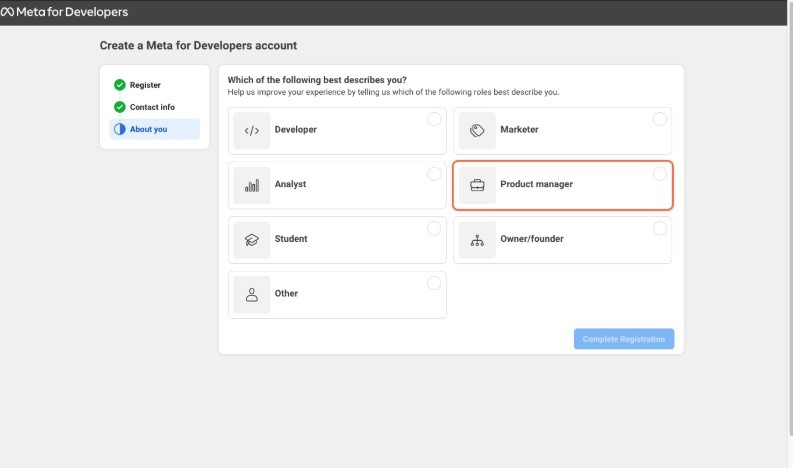Select the Product manager radio button
Image resolution: width=793 pixels, height=468 pixels.
click(659, 174)
